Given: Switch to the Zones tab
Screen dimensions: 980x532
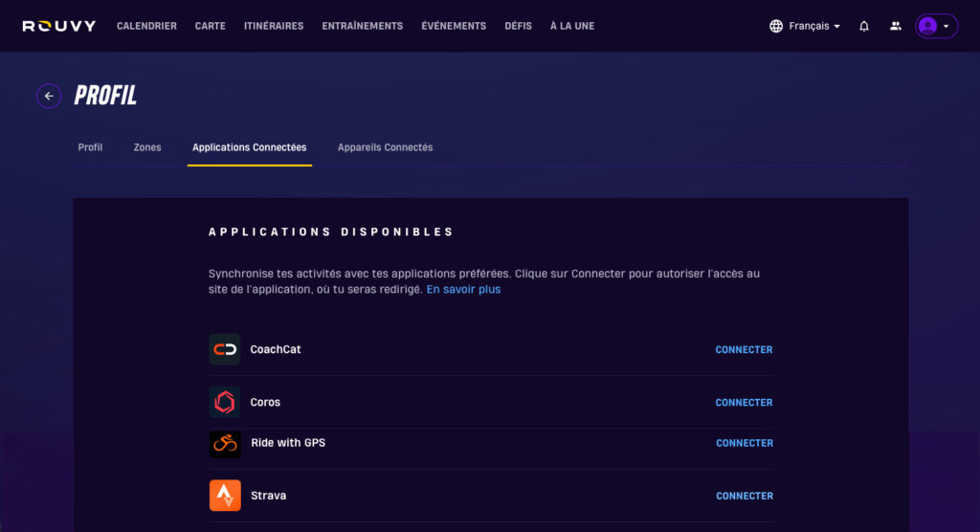Looking at the screenshot, I should (147, 147).
